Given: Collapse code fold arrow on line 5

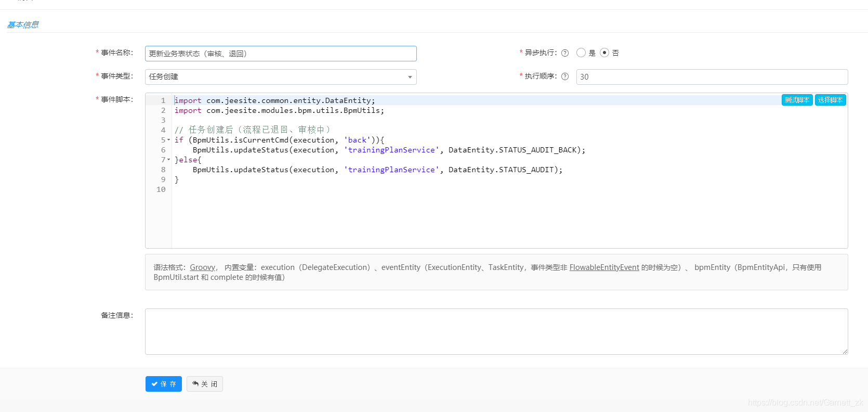Looking at the screenshot, I should coord(168,140).
